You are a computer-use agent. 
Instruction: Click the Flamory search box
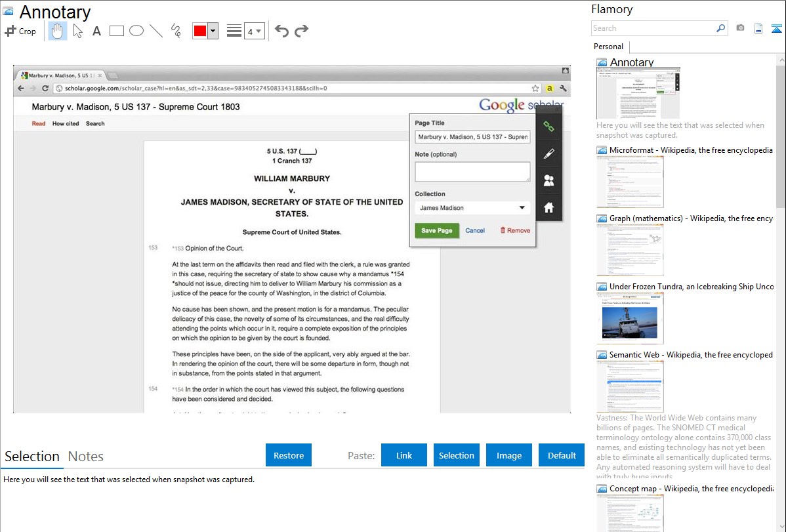653,28
